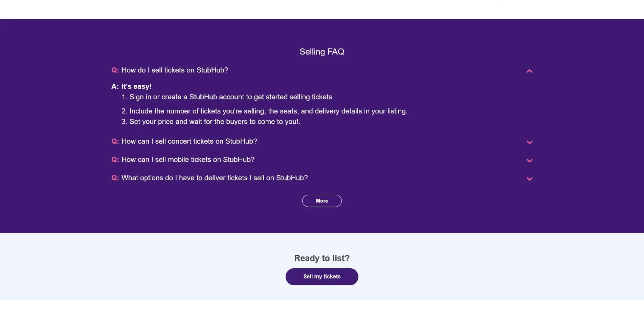Select the question 'How can I sell mobile tickets on StubHub?'

click(188, 160)
